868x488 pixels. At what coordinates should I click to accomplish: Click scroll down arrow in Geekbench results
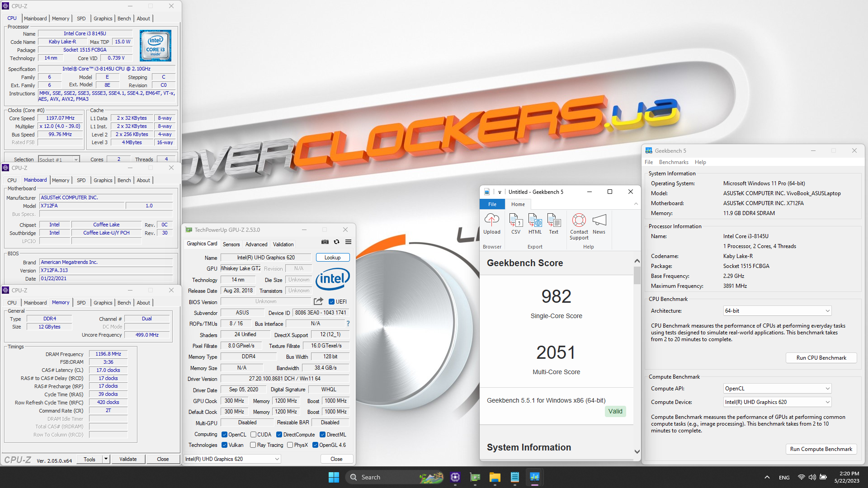[x=637, y=451]
